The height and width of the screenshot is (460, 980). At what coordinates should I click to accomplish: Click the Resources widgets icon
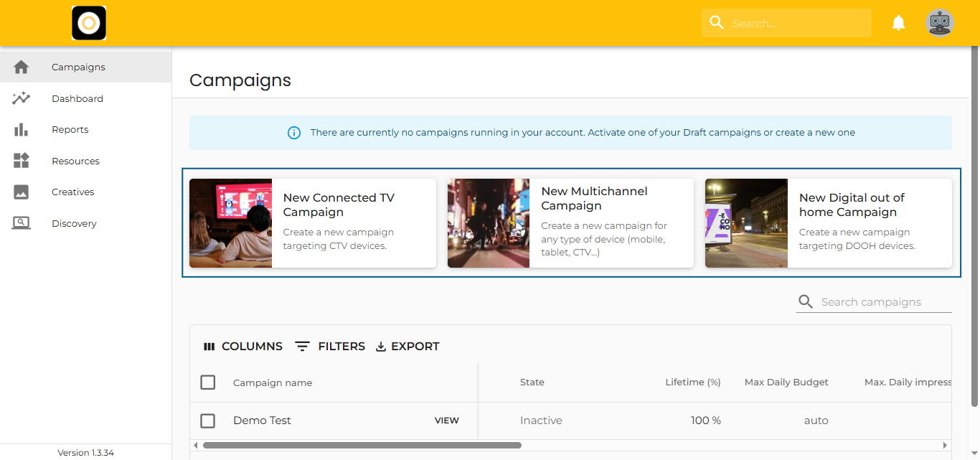[x=22, y=161]
